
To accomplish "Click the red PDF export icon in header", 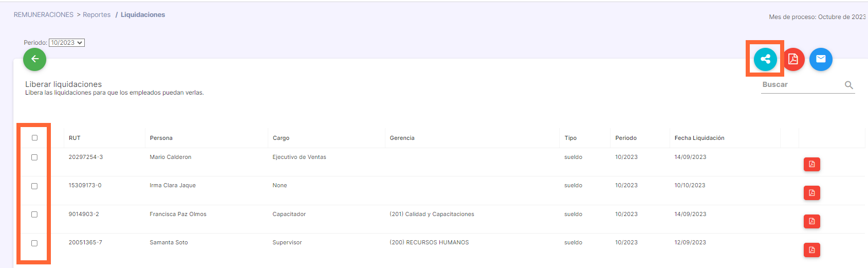I will click(793, 59).
